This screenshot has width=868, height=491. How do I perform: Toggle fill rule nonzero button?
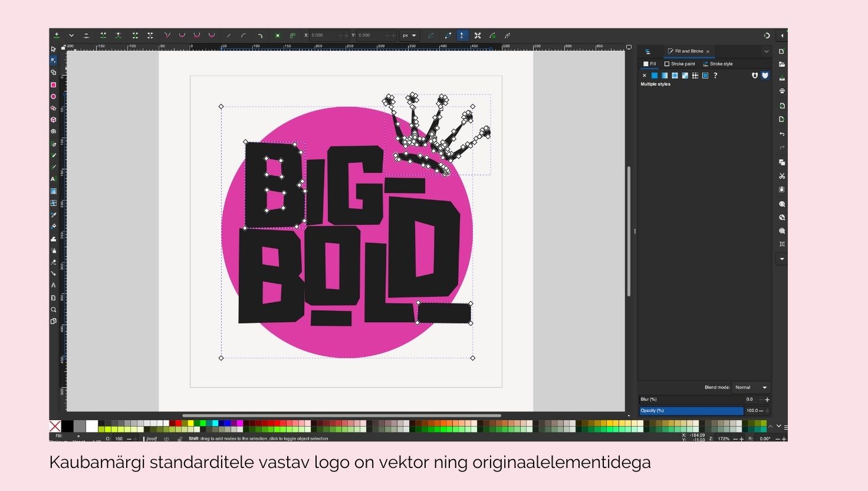click(x=765, y=76)
